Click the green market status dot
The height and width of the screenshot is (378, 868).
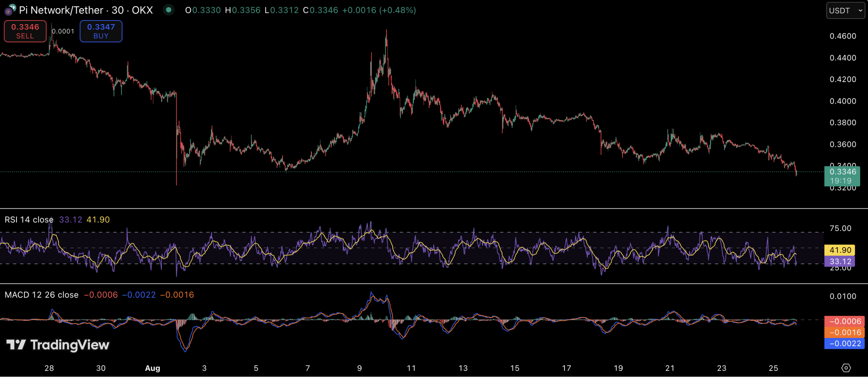click(169, 10)
